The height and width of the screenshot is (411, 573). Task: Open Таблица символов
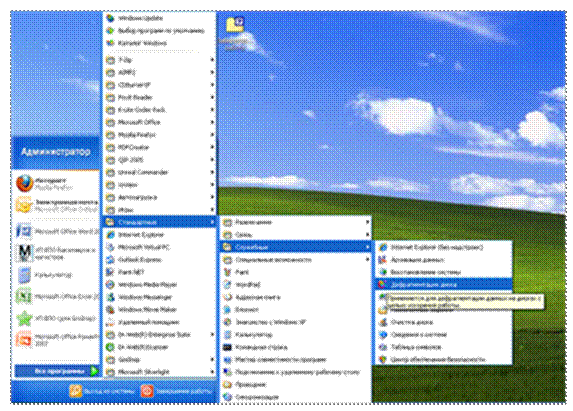pos(444,347)
